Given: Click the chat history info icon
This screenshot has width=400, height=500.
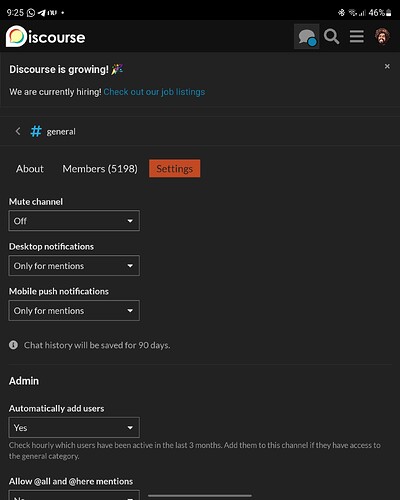Looking at the screenshot, I should click(13, 345).
